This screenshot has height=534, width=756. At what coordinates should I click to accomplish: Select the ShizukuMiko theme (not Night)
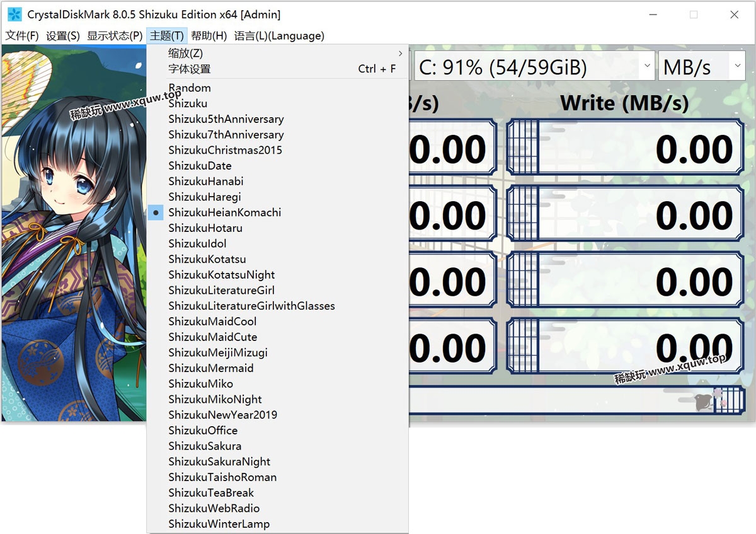pos(278,383)
